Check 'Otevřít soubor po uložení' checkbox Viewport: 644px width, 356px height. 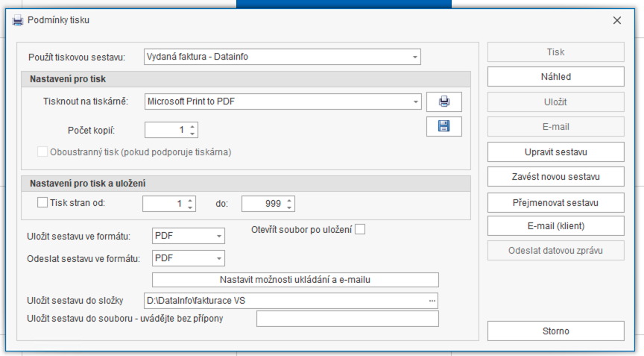[360, 230]
